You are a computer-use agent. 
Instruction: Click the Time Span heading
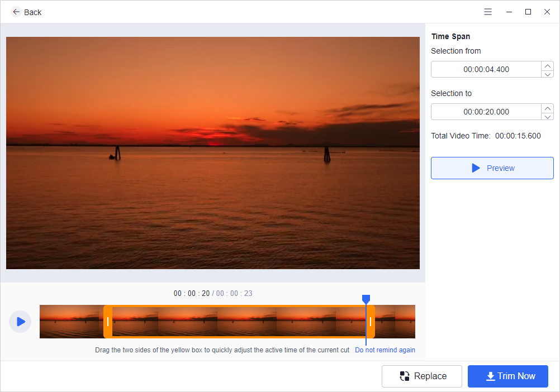450,36
